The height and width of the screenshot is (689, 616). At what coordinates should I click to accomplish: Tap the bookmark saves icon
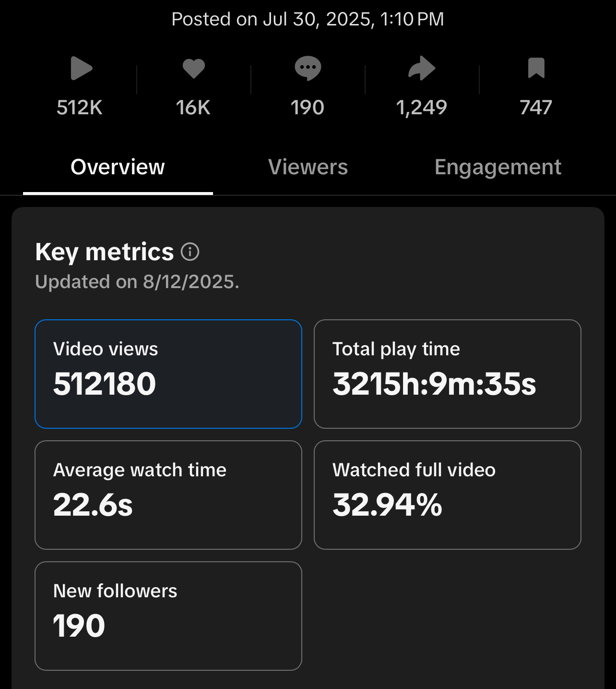coord(536,68)
